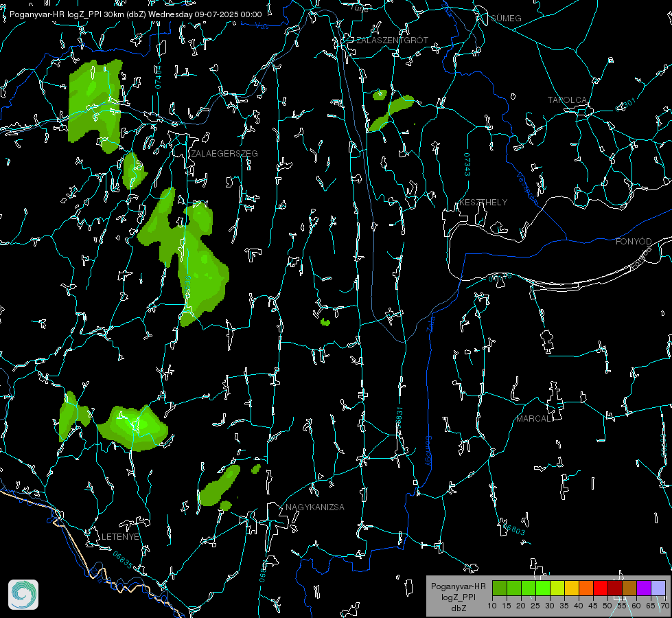The width and height of the screenshot is (672, 618).
Task: Click the 10–15 dBZ dark green legend swatch
Action: [500, 588]
